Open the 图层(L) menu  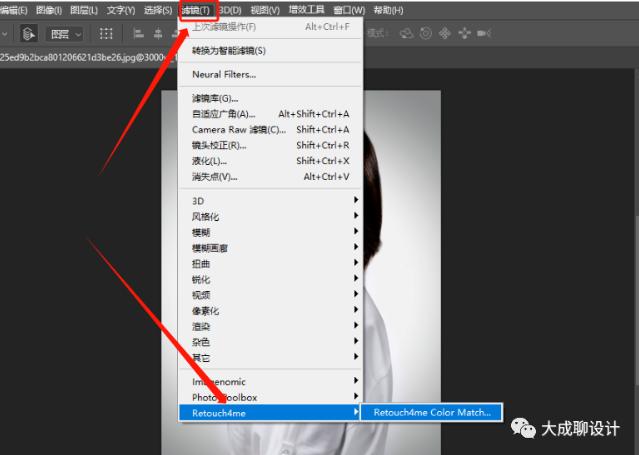point(84,10)
